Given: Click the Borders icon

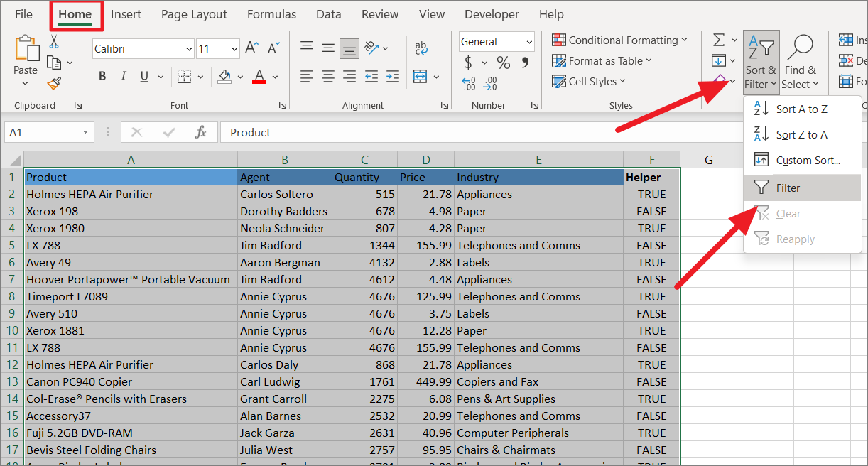Looking at the screenshot, I should click(x=184, y=77).
